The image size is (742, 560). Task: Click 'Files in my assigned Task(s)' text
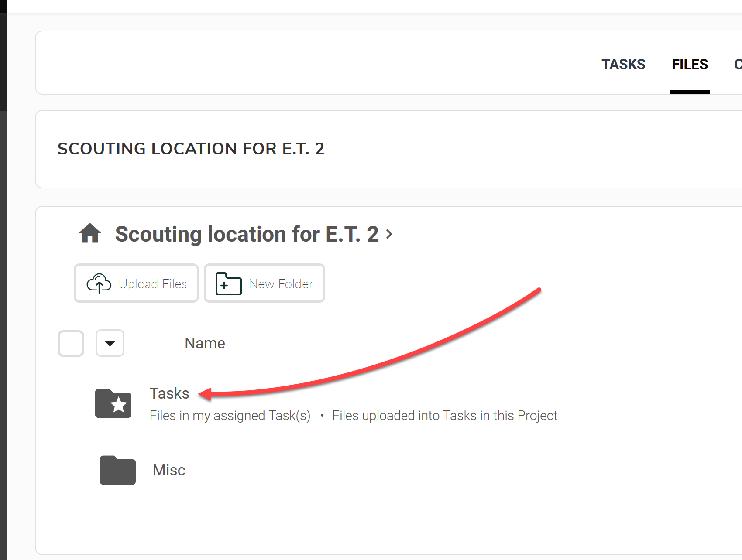[230, 416]
